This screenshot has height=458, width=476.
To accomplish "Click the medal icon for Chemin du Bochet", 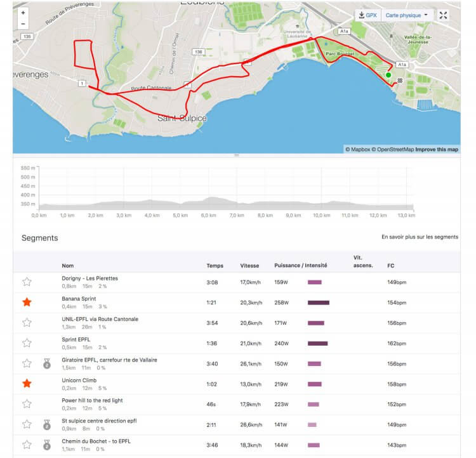I will (x=46, y=445).
